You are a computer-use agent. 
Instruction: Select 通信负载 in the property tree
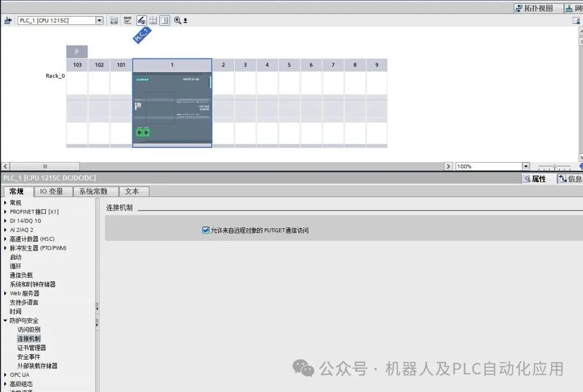[21, 275]
